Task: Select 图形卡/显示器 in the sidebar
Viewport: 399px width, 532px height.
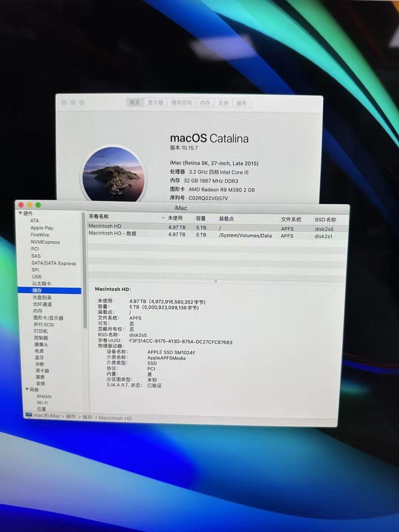Action: 48,318
